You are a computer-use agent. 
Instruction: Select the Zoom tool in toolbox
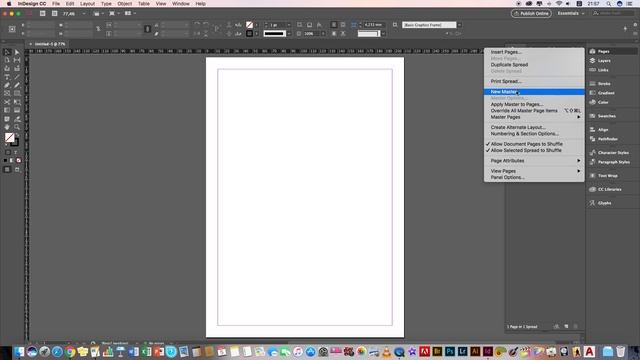click(17, 127)
